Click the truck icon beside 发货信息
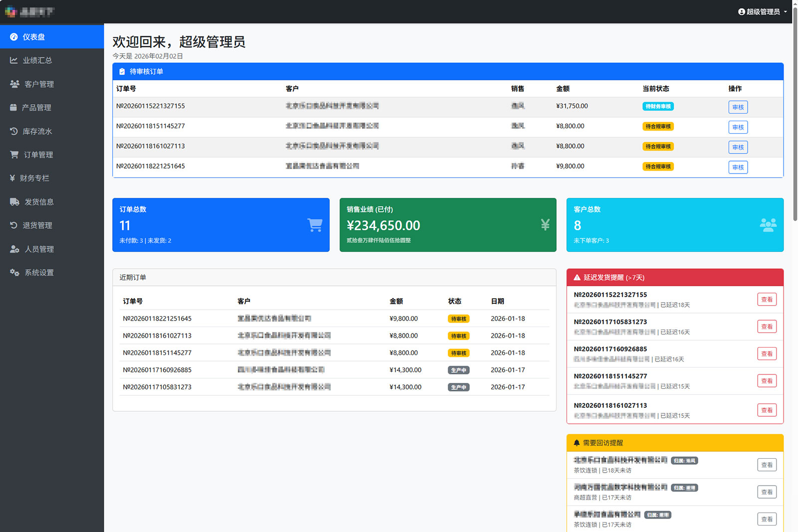Viewport: 798px width, 532px height. pyautogui.click(x=14, y=202)
